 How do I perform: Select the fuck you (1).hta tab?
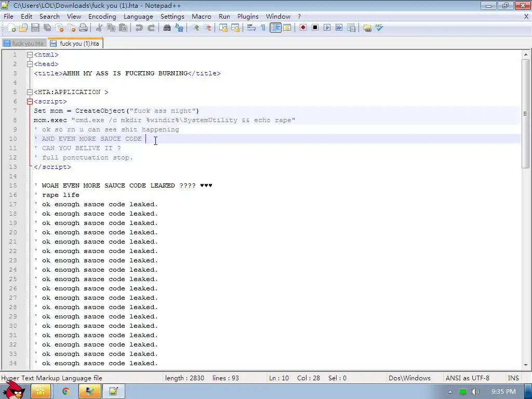(75, 44)
